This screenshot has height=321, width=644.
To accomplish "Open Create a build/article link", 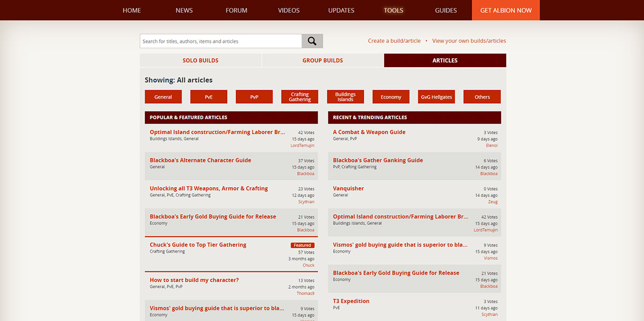I will [x=394, y=41].
